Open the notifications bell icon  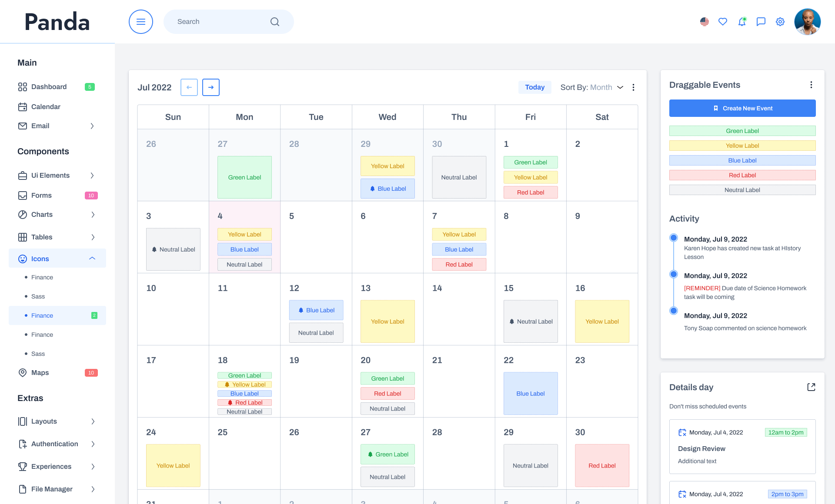click(742, 22)
